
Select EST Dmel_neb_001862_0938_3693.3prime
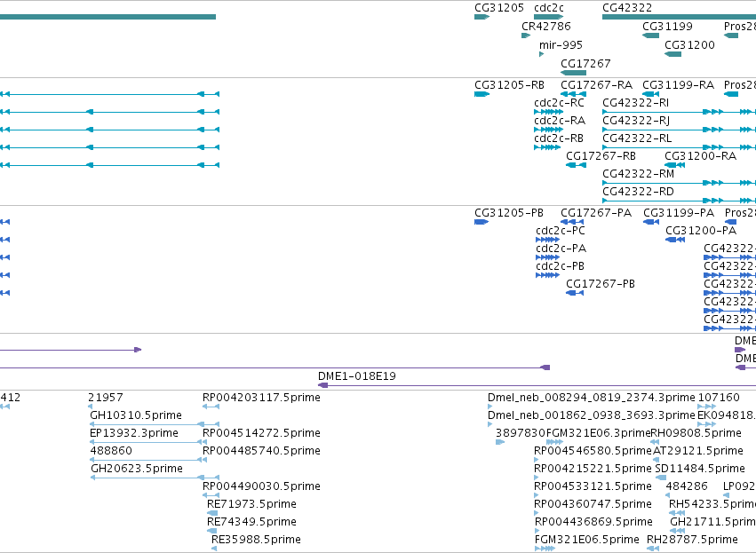point(592,415)
